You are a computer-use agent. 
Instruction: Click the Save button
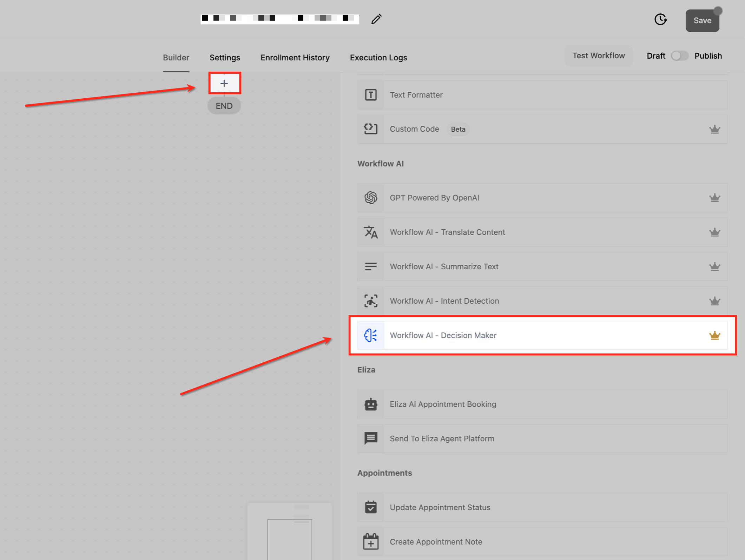(702, 21)
